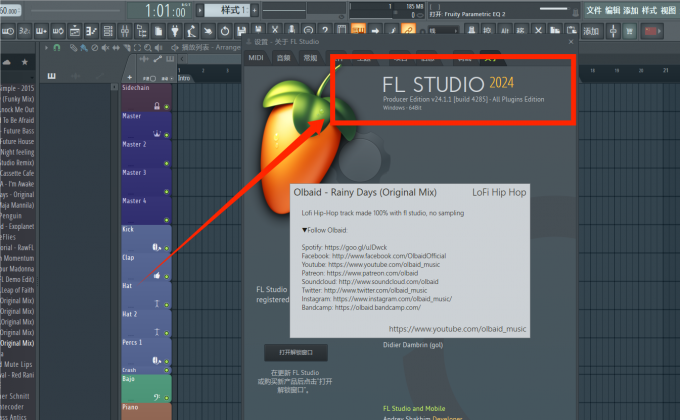680x420 pixels.
Task: Select the slip tool double-arrow icon
Action: [116, 48]
